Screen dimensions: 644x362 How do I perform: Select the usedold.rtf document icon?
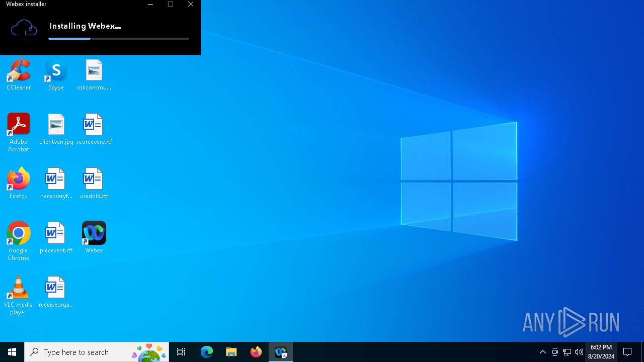click(94, 184)
